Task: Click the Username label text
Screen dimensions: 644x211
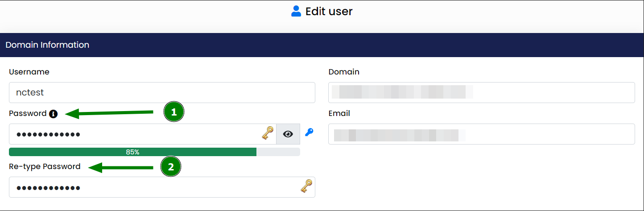Action: click(x=29, y=72)
